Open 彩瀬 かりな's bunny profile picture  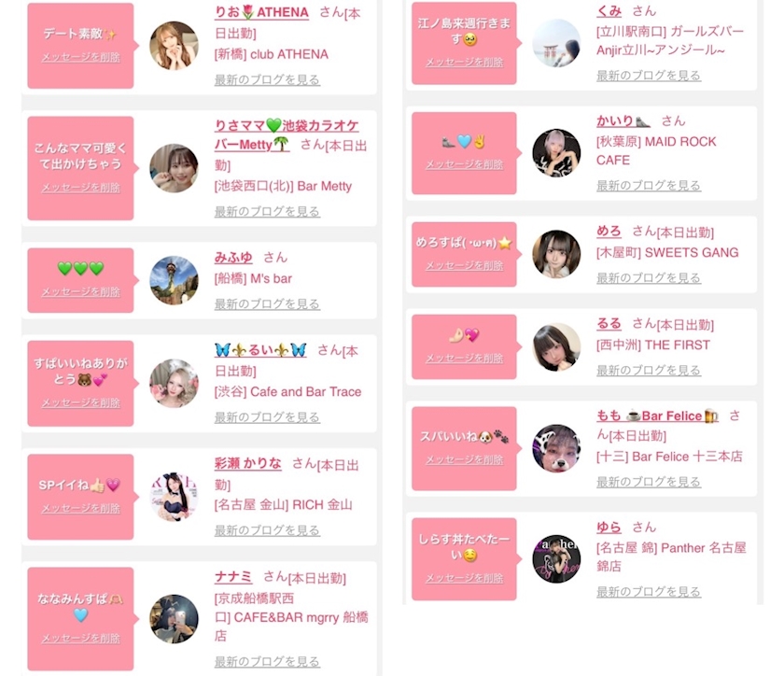(x=174, y=497)
